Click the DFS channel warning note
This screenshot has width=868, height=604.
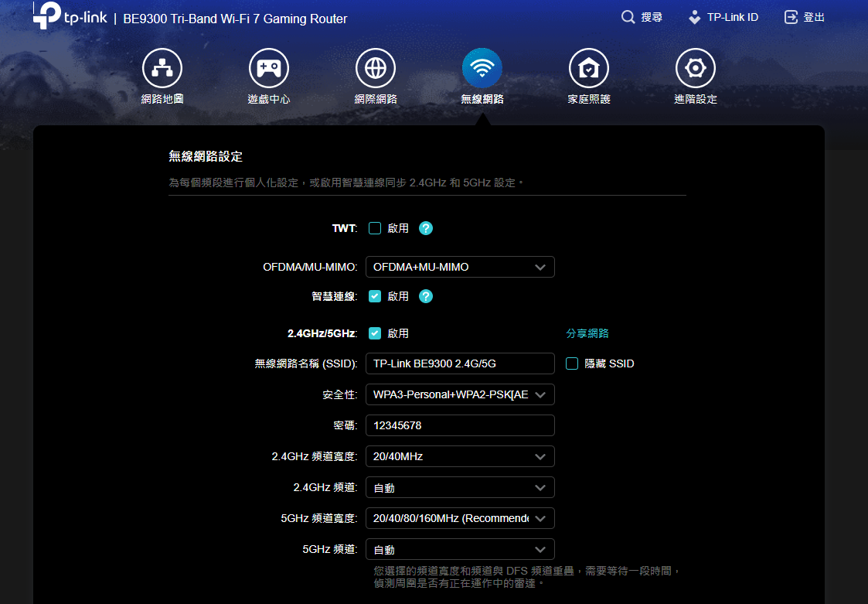[x=526, y=577]
